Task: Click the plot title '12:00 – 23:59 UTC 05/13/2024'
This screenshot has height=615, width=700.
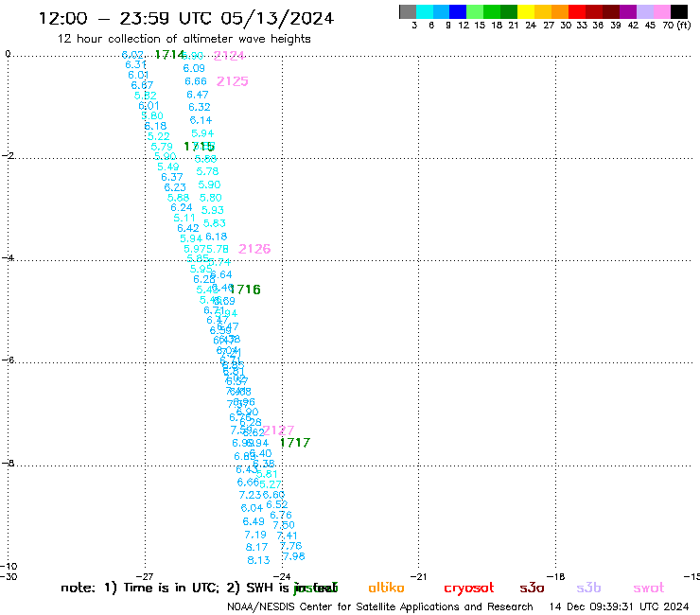Action: click(186, 18)
